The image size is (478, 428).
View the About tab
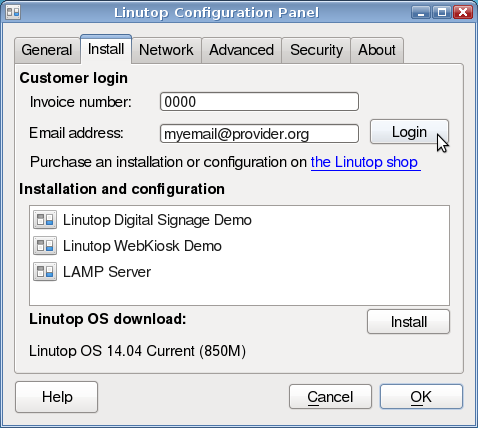click(377, 50)
